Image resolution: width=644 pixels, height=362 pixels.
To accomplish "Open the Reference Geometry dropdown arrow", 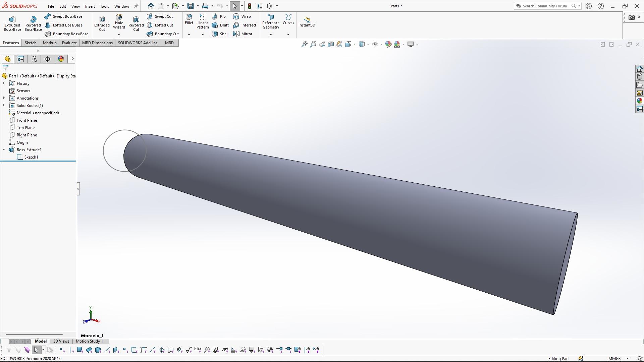I will pos(271,35).
